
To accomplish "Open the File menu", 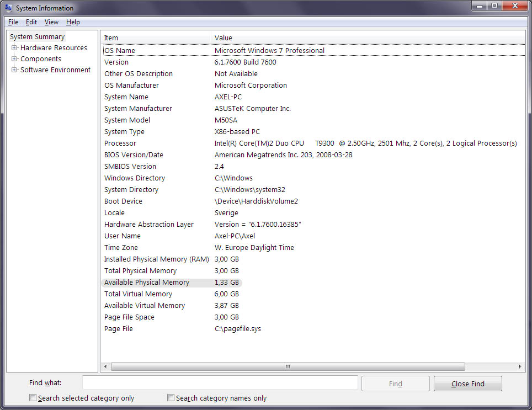I will (x=13, y=22).
